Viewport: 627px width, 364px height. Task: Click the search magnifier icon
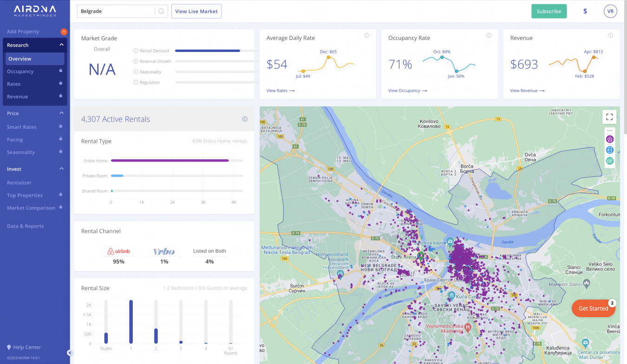tap(161, 11)
